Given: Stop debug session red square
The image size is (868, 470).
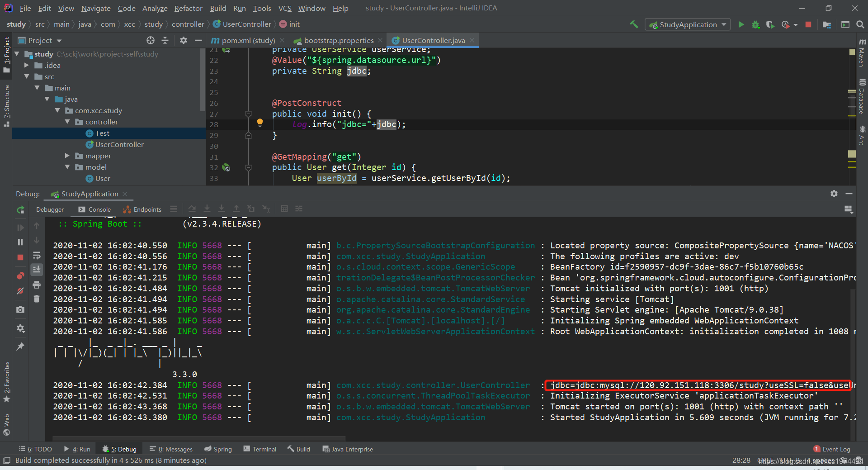Looking at the screenshot, I should [20, 257].
